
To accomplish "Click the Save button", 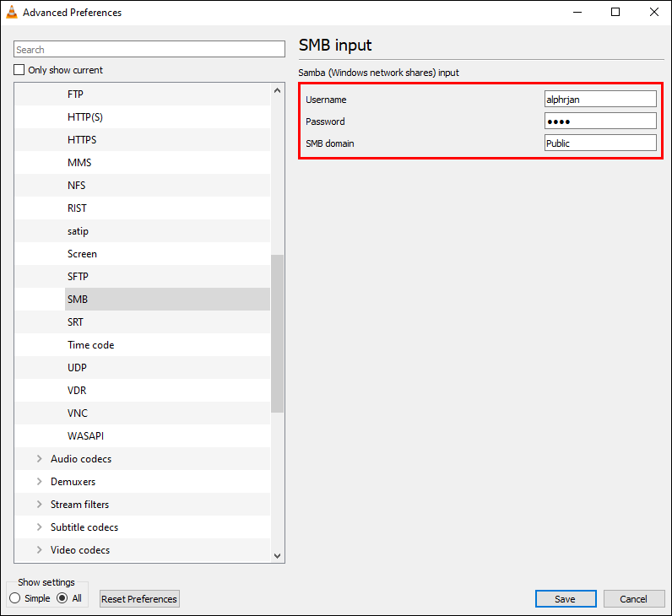I will [566, 598].
